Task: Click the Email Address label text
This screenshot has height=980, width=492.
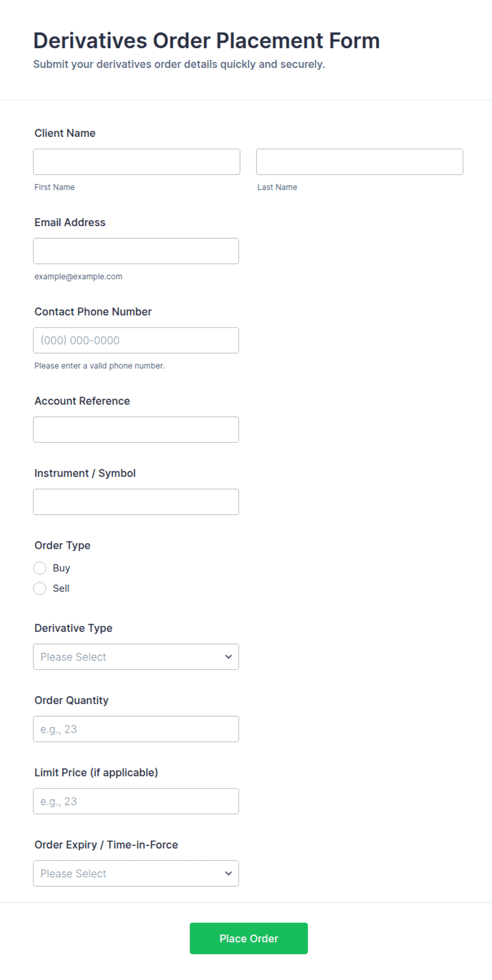Action: coord(70,222)
